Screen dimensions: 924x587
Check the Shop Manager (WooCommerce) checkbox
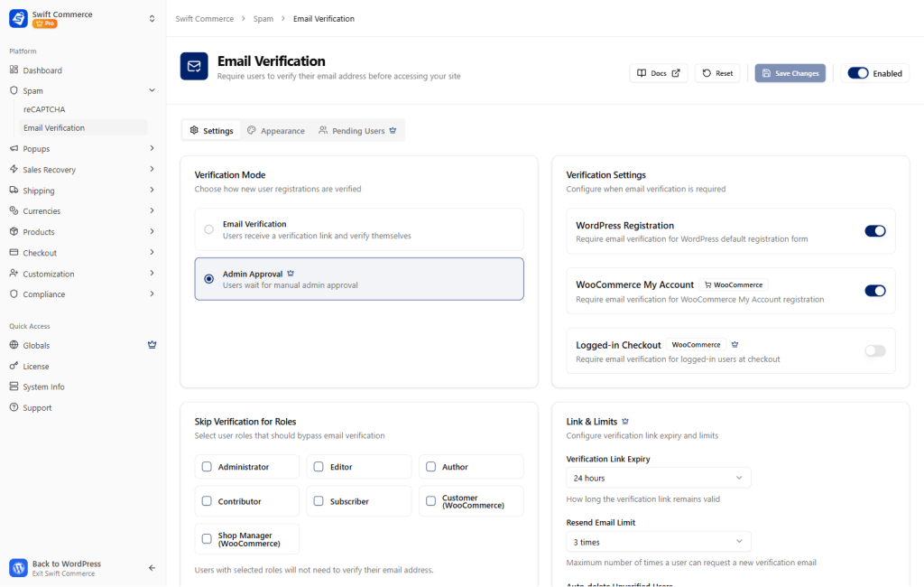[x=207, y=538]
